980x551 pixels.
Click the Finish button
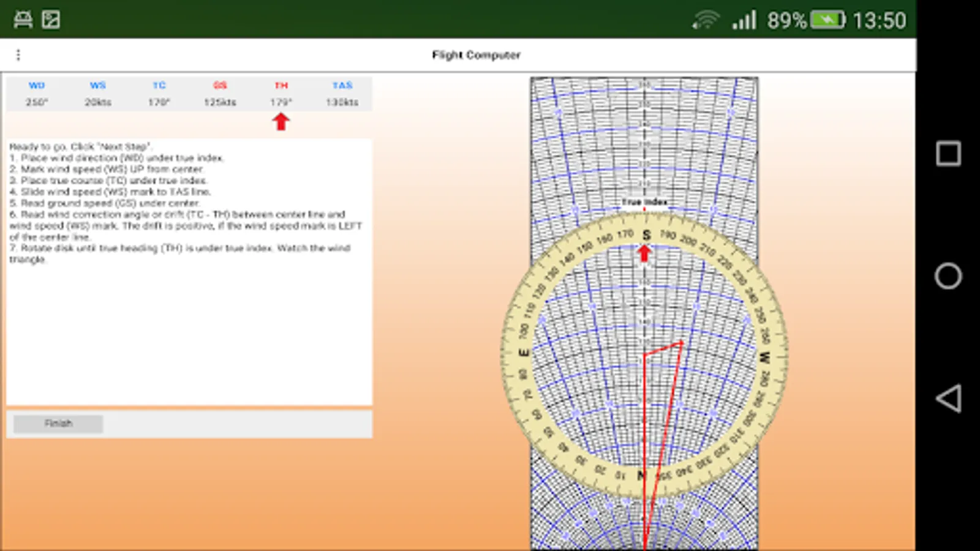click(58, 424)
